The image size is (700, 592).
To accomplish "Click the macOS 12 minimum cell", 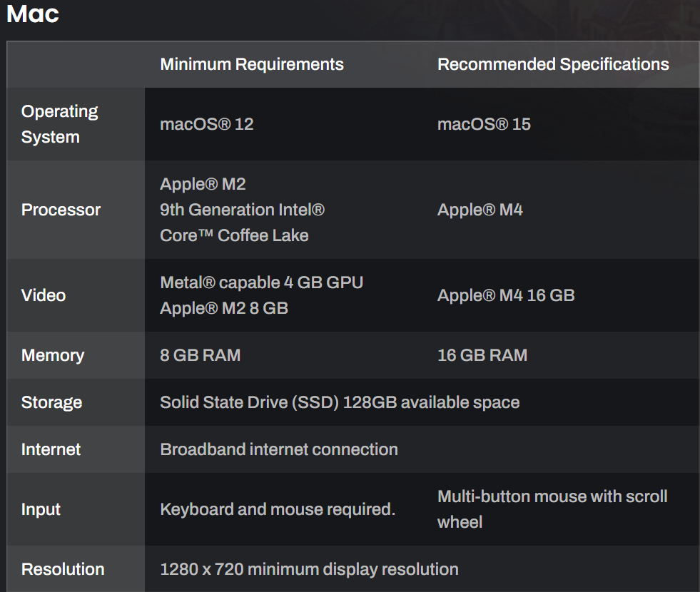I will click(x=207, y=124).
